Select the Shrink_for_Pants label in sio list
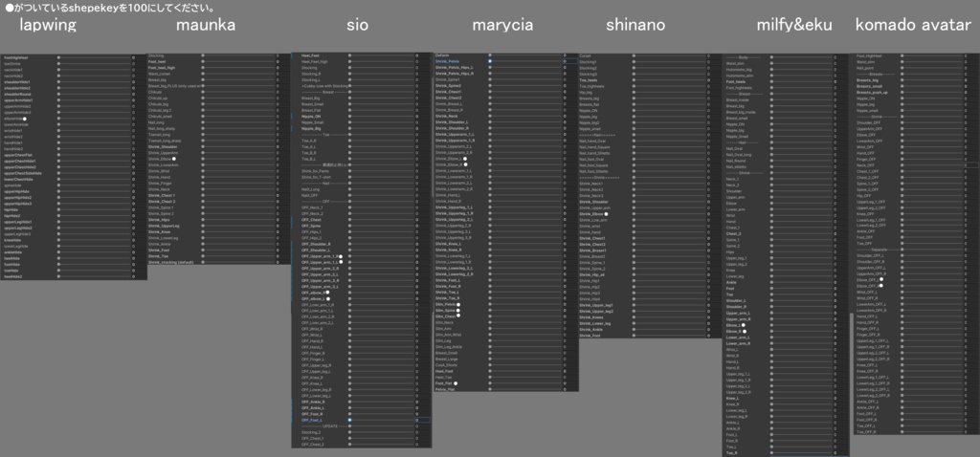Viewport: 980px width, 457px height. [x=315, y=170]
